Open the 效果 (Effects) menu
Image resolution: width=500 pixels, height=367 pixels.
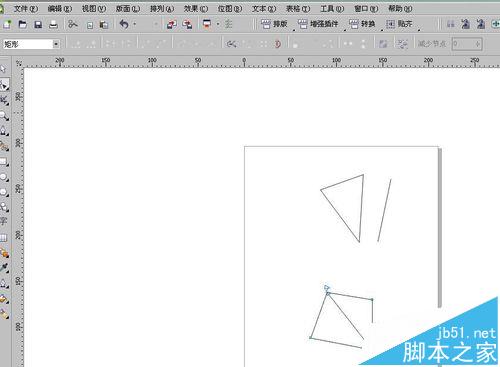(196, 8)
